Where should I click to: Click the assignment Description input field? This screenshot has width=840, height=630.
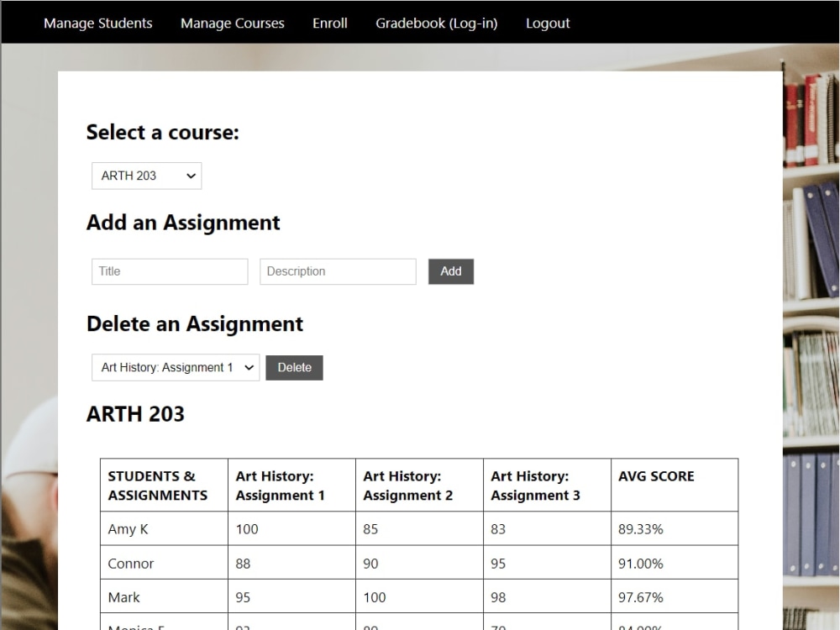point(338,271)
